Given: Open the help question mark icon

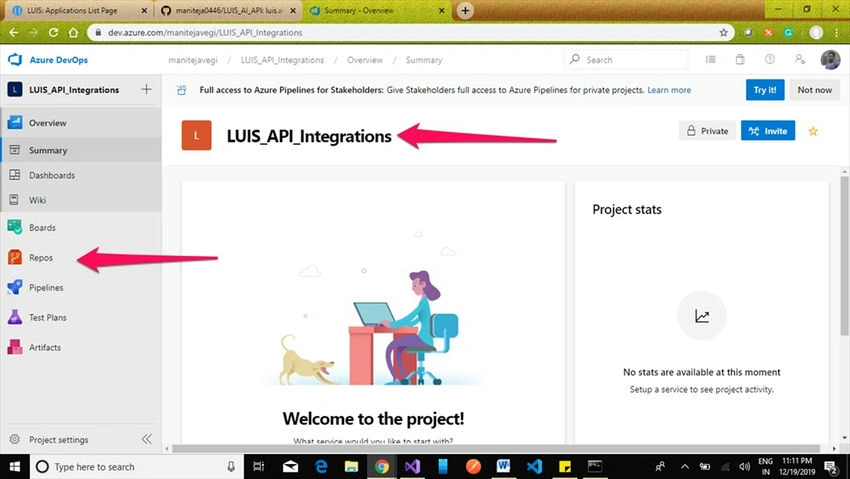Looking at the screenshot, I should (770, 60).
